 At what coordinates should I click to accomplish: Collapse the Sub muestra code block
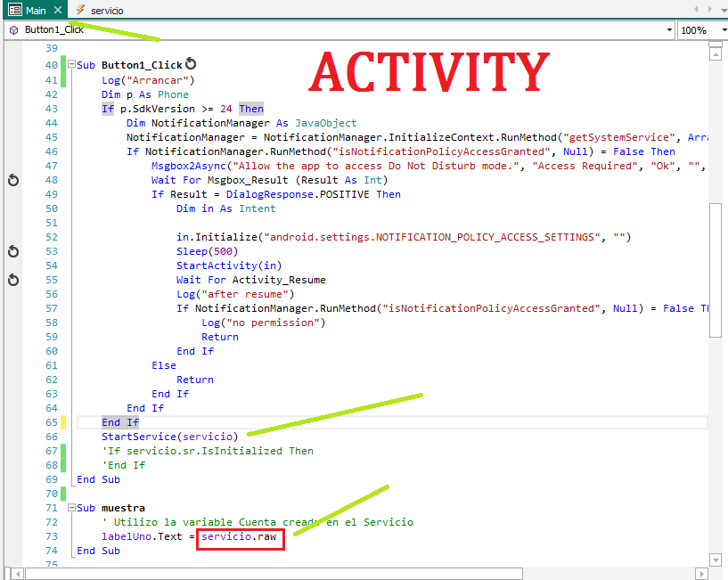point(71,508)
